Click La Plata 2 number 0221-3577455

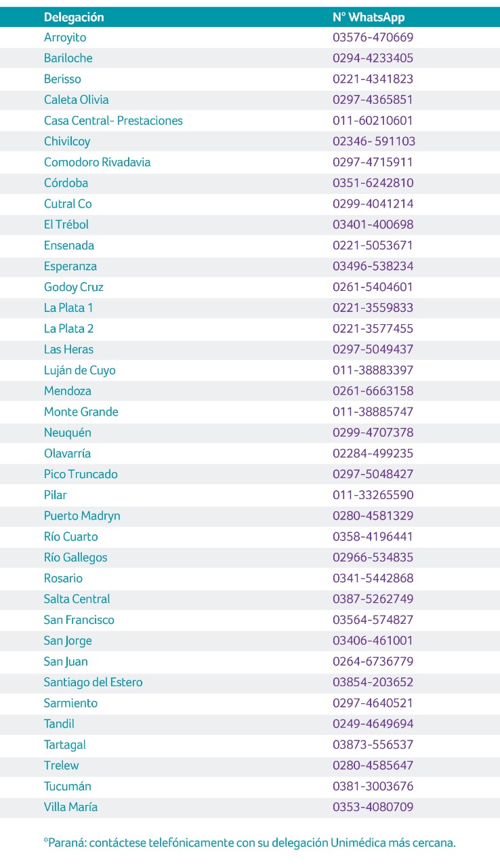click(373, 329)
